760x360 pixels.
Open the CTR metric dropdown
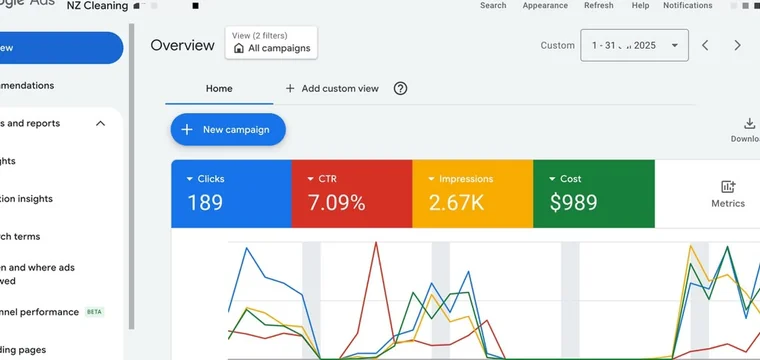tap(321, 179)
